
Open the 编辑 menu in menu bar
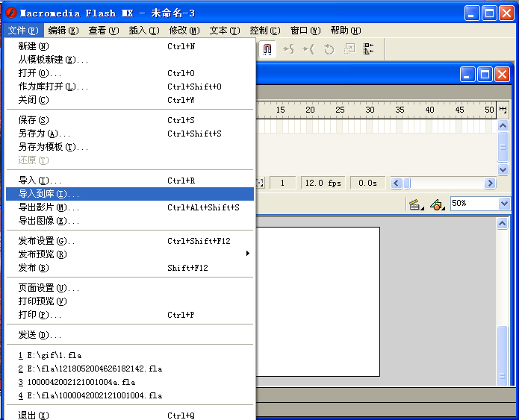click(x=63, y=31)
